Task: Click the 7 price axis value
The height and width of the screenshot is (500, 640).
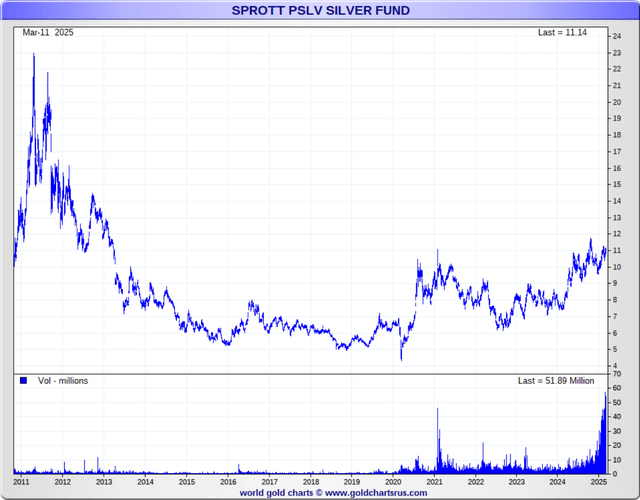Action: [x=615, y=317]
